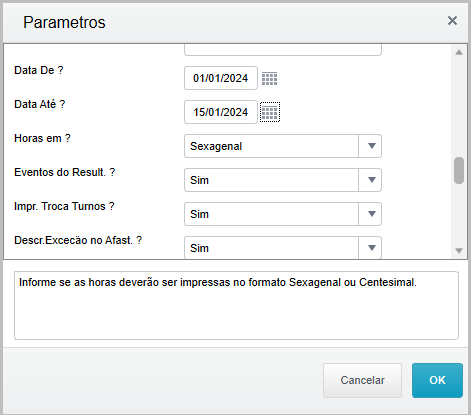Click the partially visible field above Data De
Screen dimensions: 471x415
pos(283,50)
